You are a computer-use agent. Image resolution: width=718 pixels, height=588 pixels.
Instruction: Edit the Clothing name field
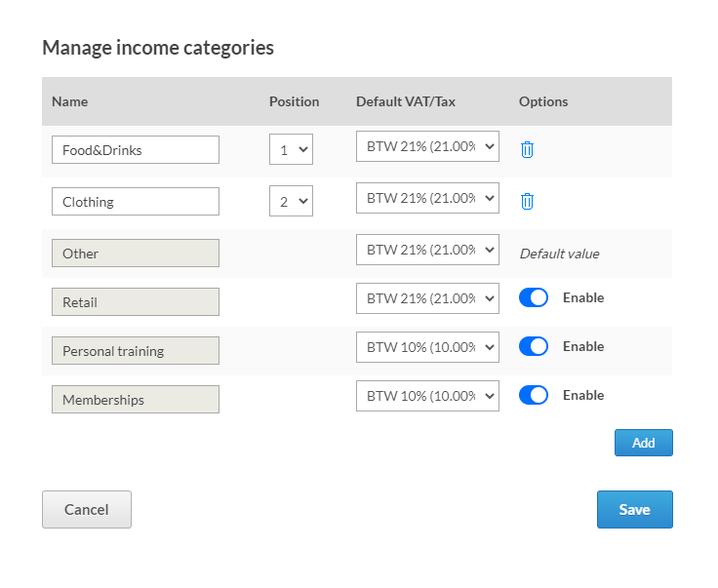pos(136,201)
